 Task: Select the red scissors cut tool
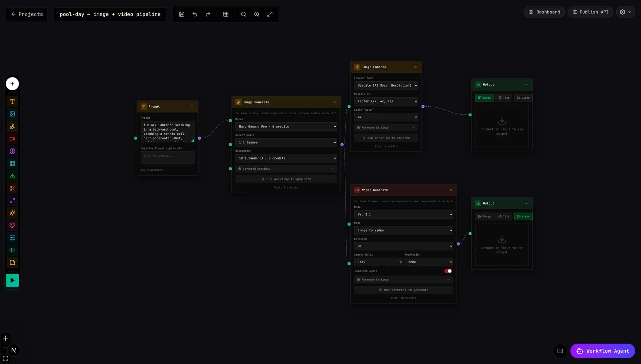[12, 188]
